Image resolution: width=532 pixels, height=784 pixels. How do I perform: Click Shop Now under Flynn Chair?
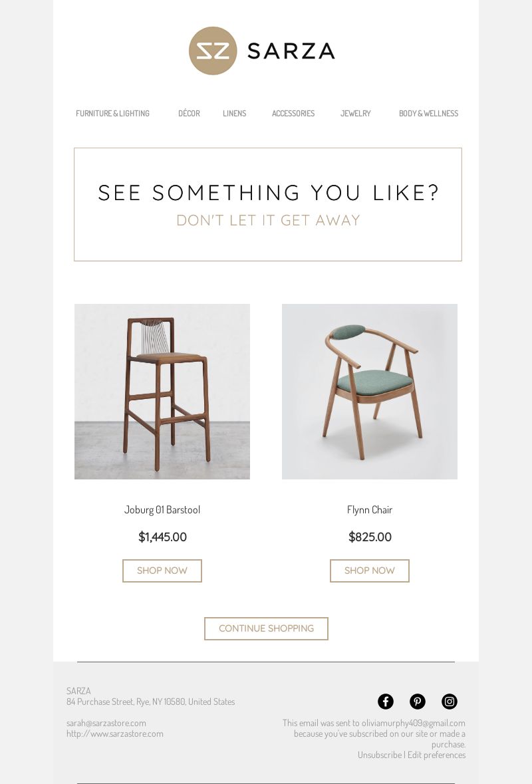click(x=370, y=571)
